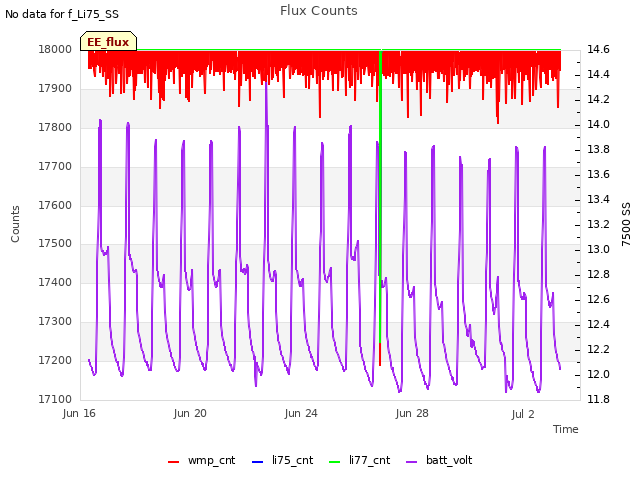This screenshot has width=640, height=480.
Task: Click the 17600 left axis tick label
Action: (x=55, y=205)
